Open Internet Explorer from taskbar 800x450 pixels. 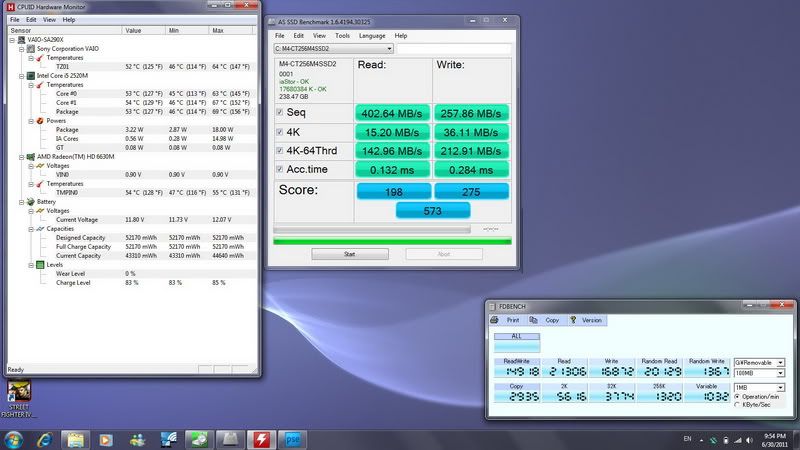(x=45, y=438)
